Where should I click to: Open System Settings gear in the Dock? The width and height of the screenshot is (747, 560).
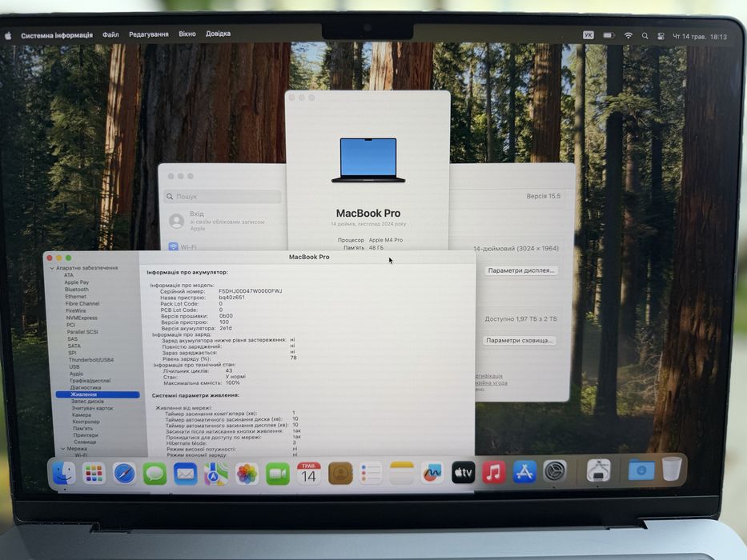[555, 471]
